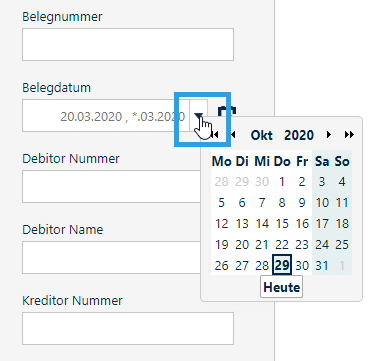
Task: Click into the Belegdatum date field
Action: click(106, 115)
